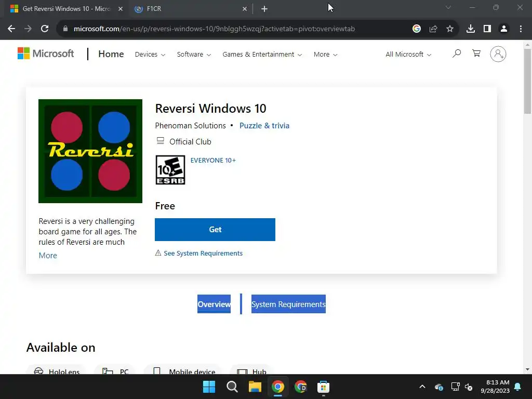
Task: Click the site padlock icon
Action: pos(65,29)
